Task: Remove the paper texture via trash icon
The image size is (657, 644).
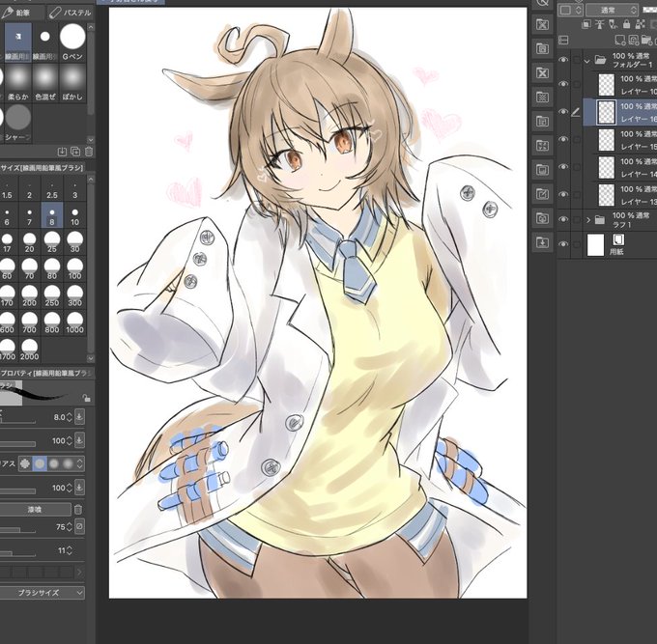Action: tap(78, 510)
